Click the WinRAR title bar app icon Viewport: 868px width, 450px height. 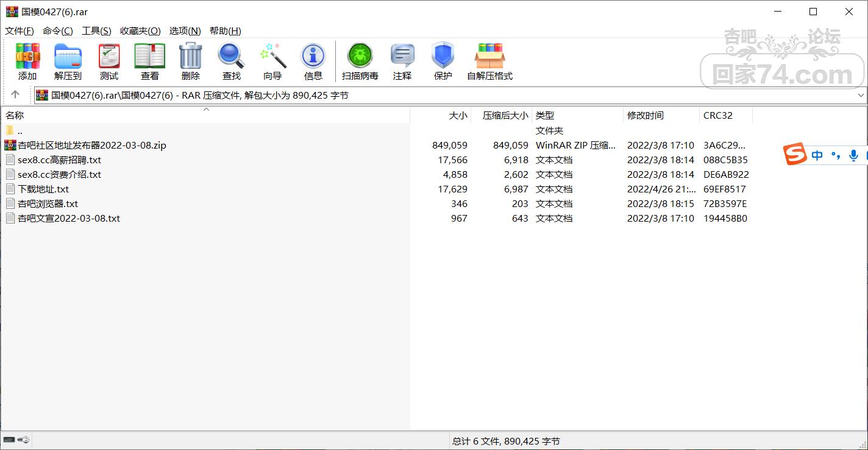[12, 12]
